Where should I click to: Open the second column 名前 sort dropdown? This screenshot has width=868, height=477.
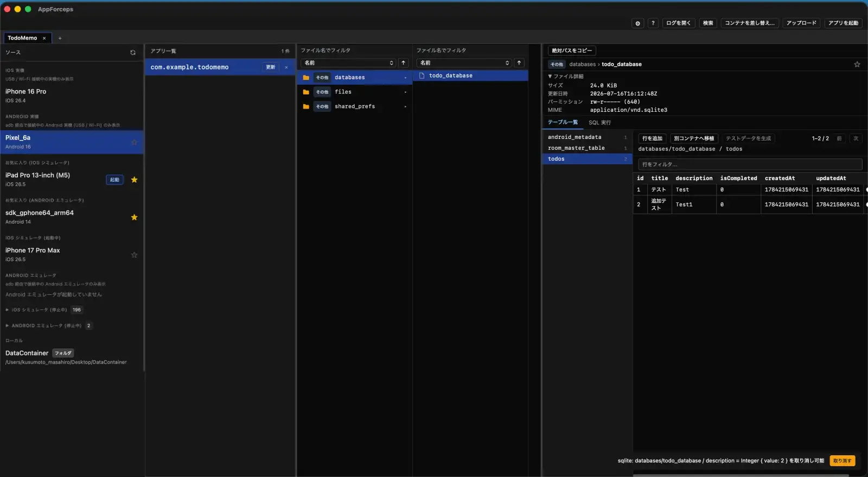click(464, 63)
